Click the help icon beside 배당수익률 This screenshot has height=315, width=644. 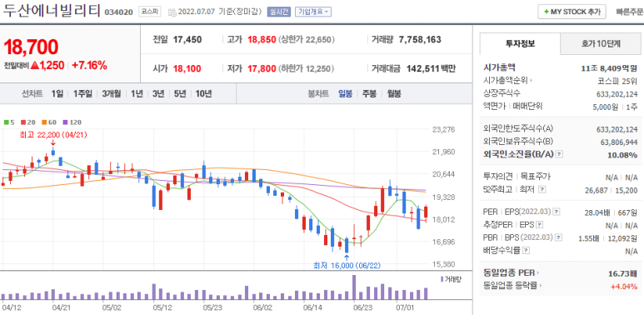coord(527,250)
